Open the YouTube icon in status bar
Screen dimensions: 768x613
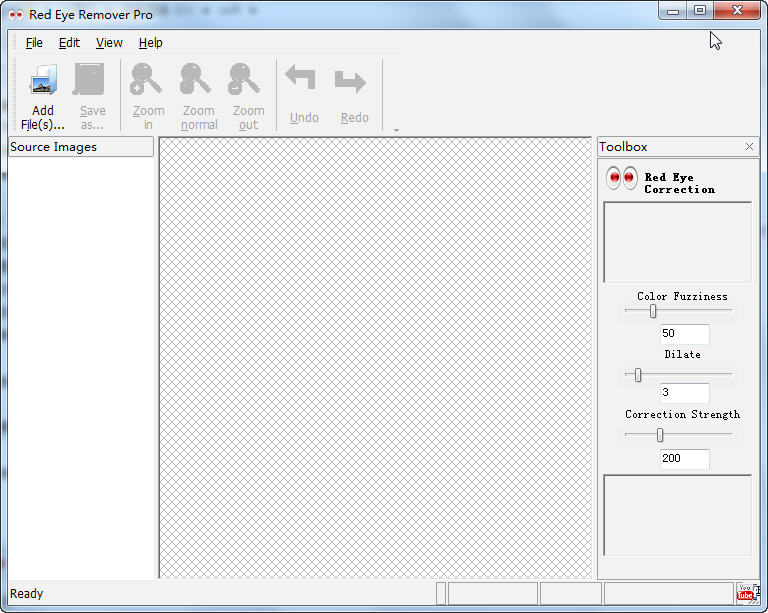745,593
